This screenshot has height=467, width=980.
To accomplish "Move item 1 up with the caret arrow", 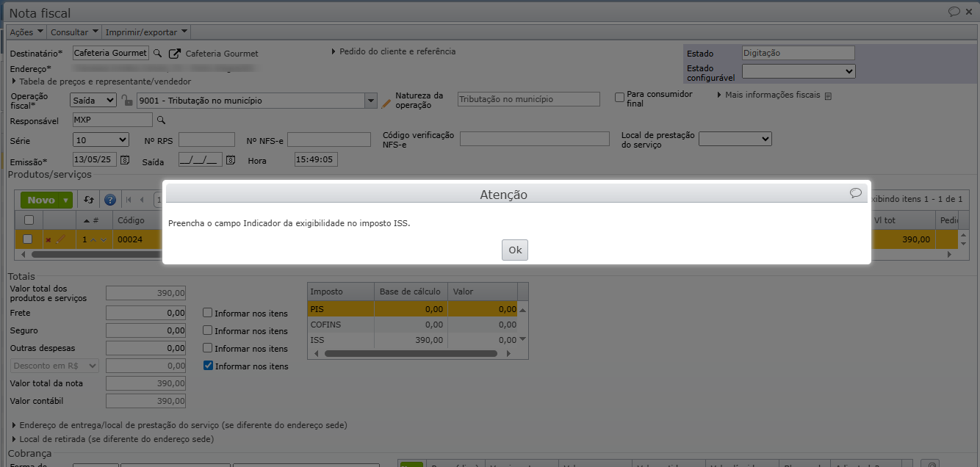I will click(x=93, y=239).
